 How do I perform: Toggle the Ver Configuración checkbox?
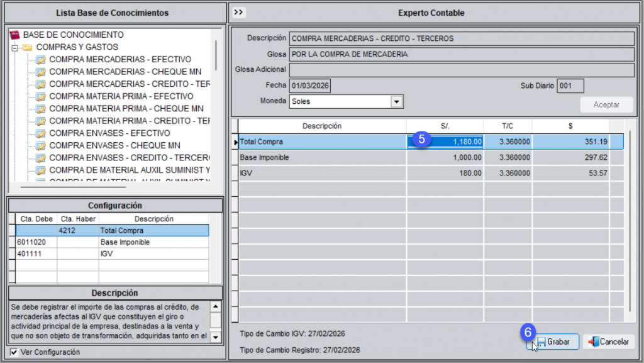(14, 352)
